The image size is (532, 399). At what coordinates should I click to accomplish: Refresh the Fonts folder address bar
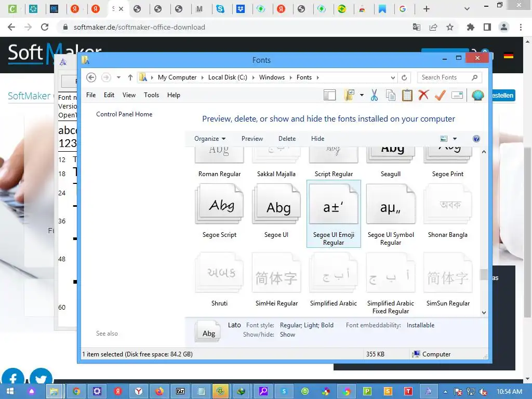click(404, 78)
